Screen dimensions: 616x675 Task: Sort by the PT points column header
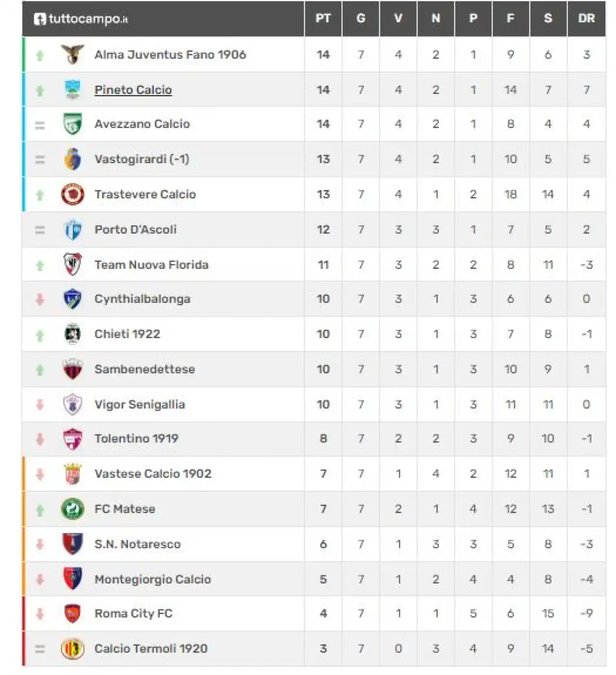click(x=323, y=18)
